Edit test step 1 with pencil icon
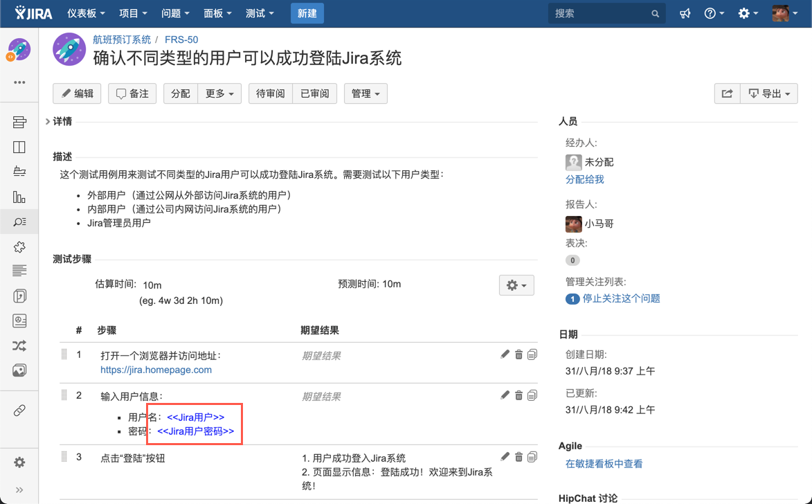The image size is (812, 504). click(505, 354)
